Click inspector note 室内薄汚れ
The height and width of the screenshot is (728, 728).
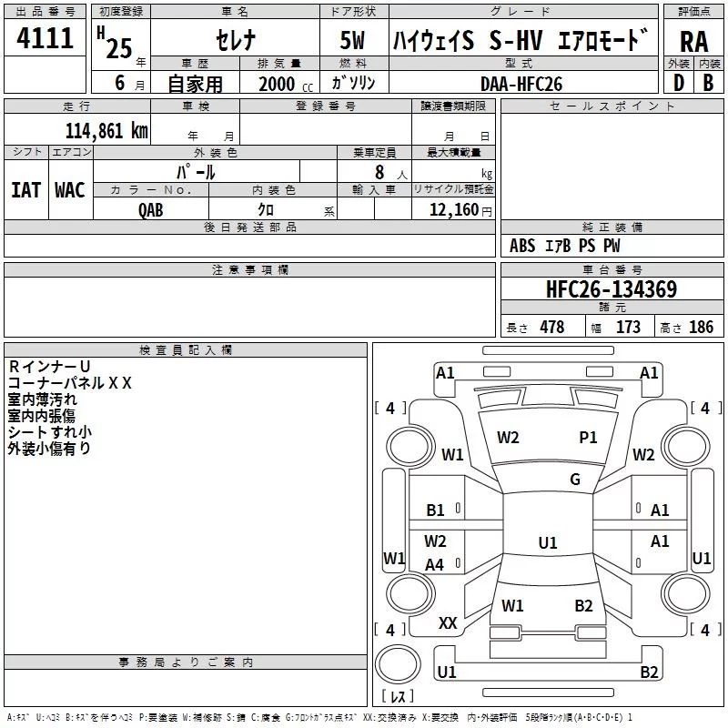pyautogui.click(x=42, y=399)
